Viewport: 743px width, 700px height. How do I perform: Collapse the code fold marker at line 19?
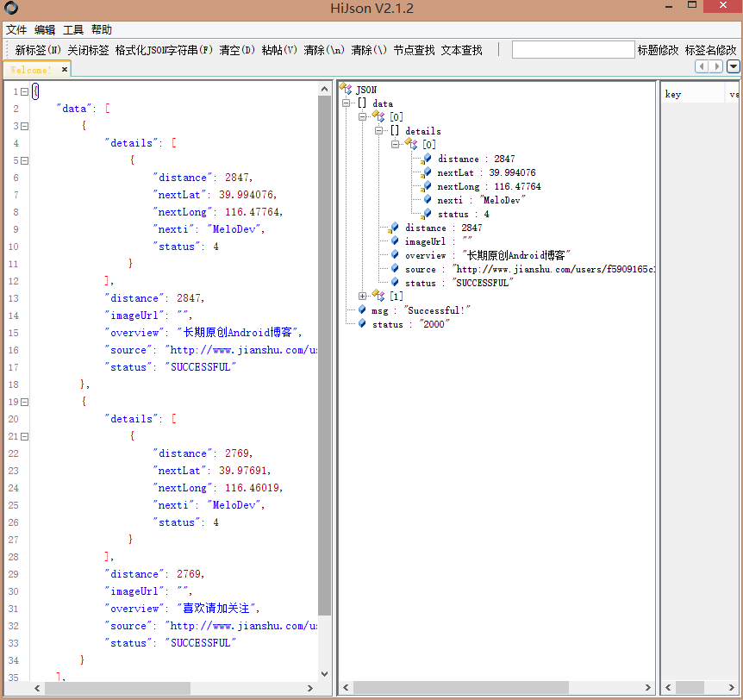click(25, 402)
